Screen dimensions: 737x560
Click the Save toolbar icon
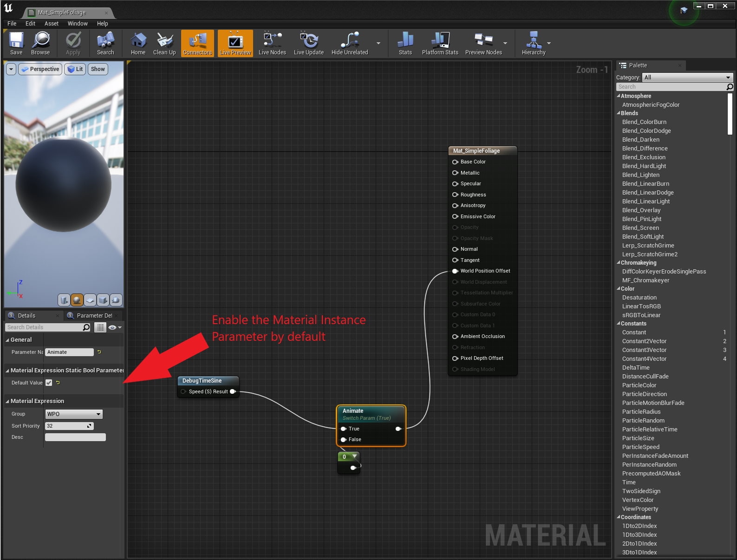(x=16, y=41)
